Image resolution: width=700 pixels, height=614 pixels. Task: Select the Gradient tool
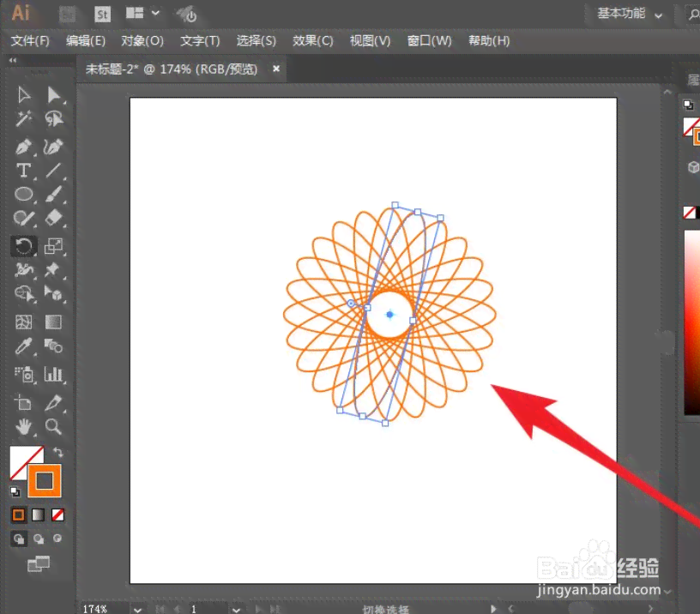53,322
